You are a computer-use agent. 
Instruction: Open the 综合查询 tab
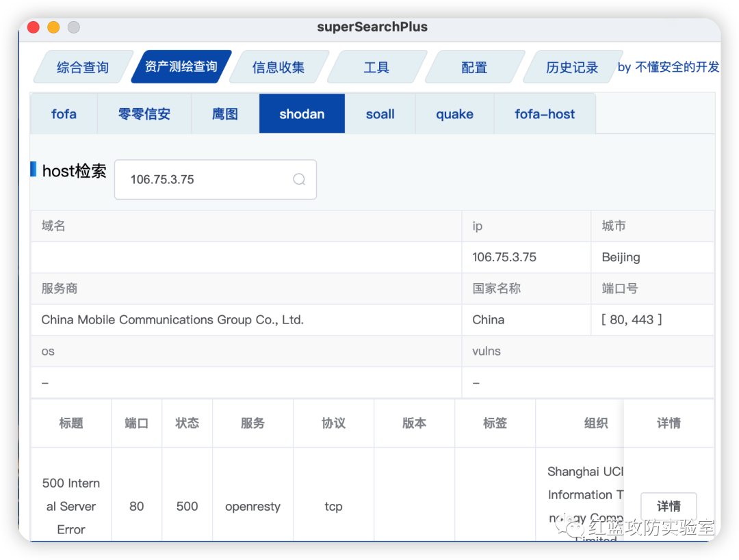83,68
